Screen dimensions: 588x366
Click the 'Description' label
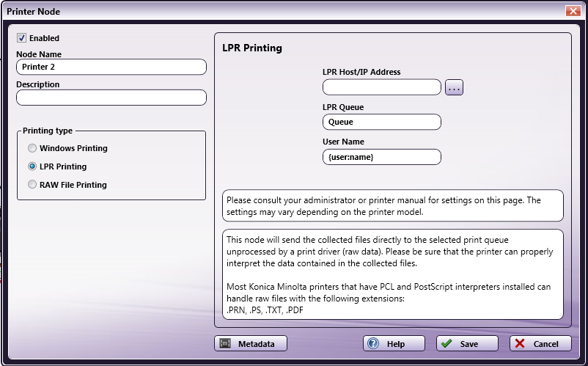38,84
